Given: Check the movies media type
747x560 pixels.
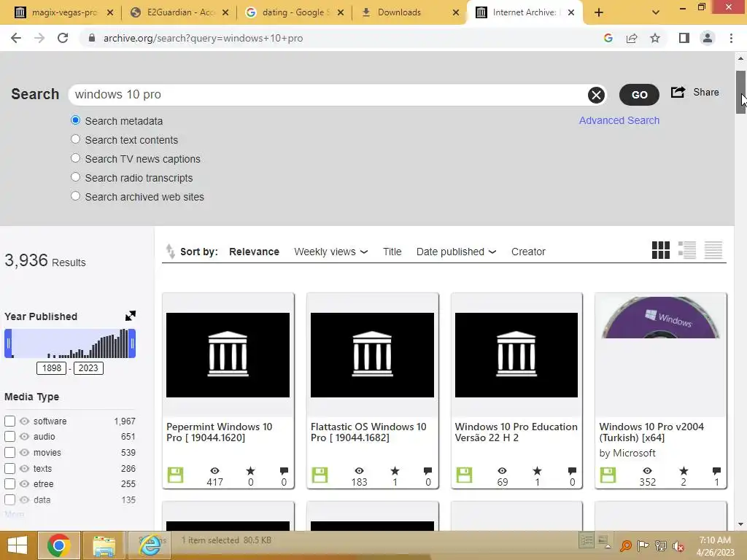Looking at the screenshot, I should (10, 452).
